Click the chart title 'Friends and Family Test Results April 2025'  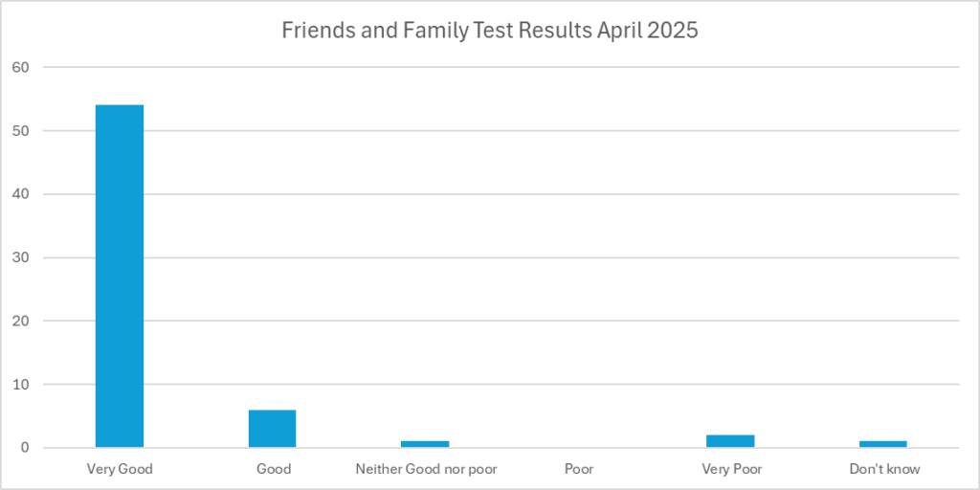coord(489,31)
